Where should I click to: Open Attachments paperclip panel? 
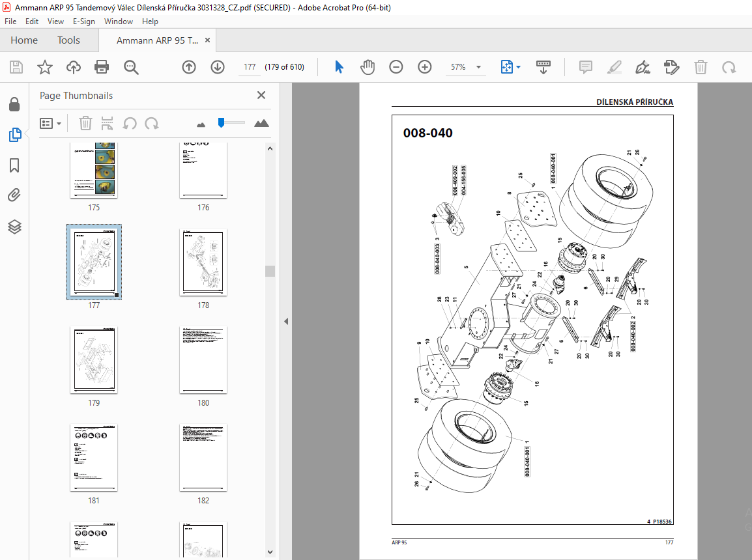point(14,195)
